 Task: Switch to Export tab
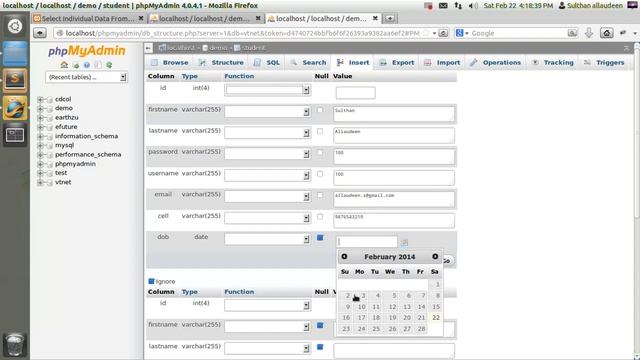tap(397, 62)
